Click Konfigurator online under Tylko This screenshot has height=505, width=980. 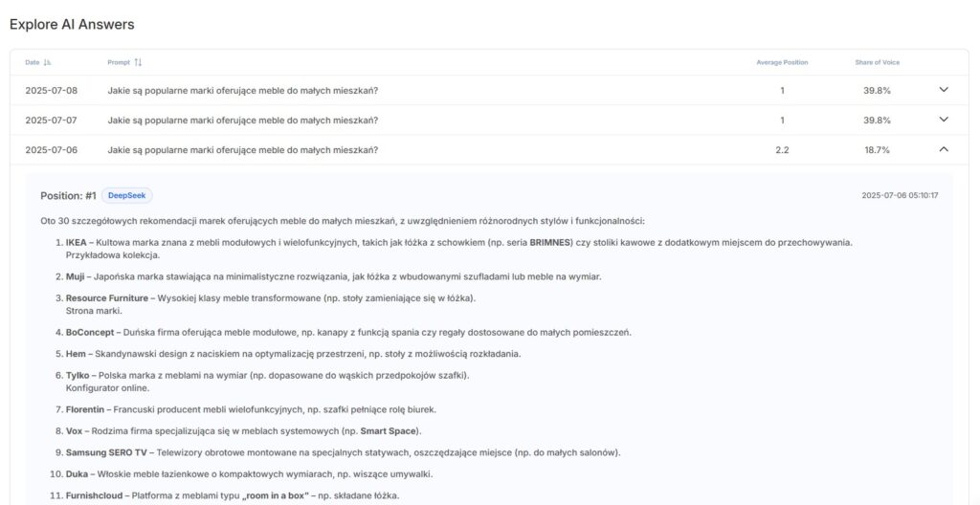pos(107,388)
